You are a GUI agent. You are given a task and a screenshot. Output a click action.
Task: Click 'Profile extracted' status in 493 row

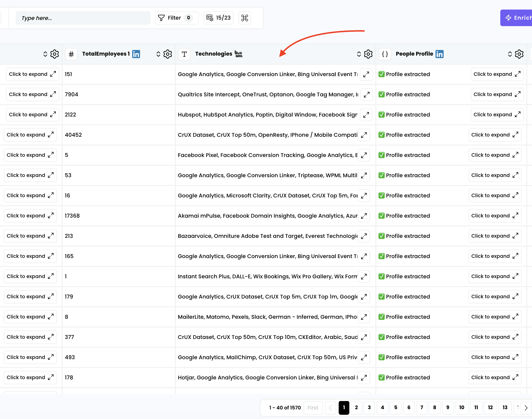[x=404, y=357]
